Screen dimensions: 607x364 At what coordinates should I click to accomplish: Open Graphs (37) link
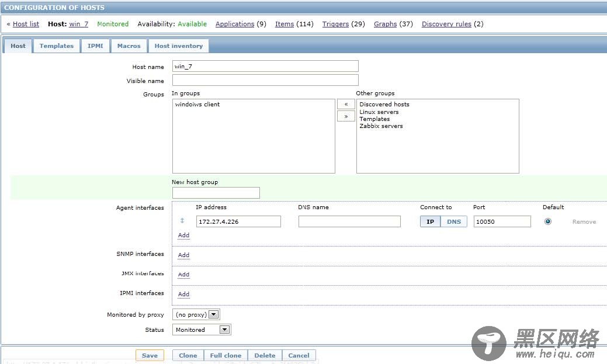385,24
